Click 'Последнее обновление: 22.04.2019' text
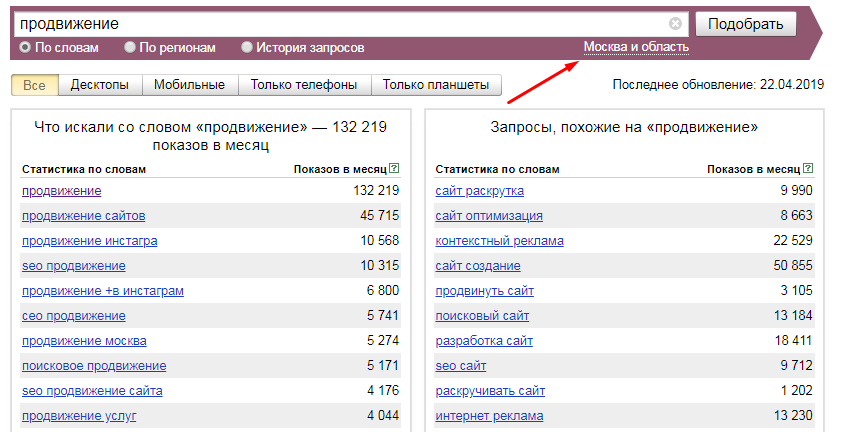Image resolution: width=842 pixels, height=432 pixels. [x=718, y=85]
